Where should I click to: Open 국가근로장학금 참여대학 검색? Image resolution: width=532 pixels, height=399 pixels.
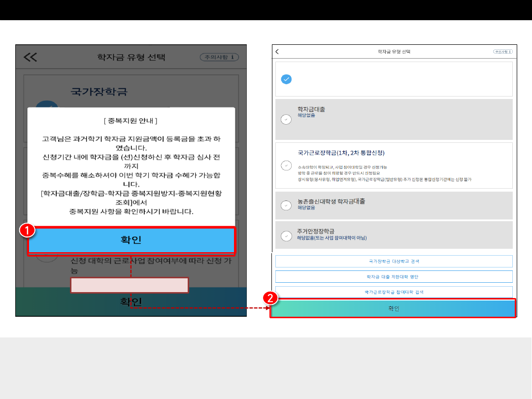pyautogui.click(x=394, y=292)
